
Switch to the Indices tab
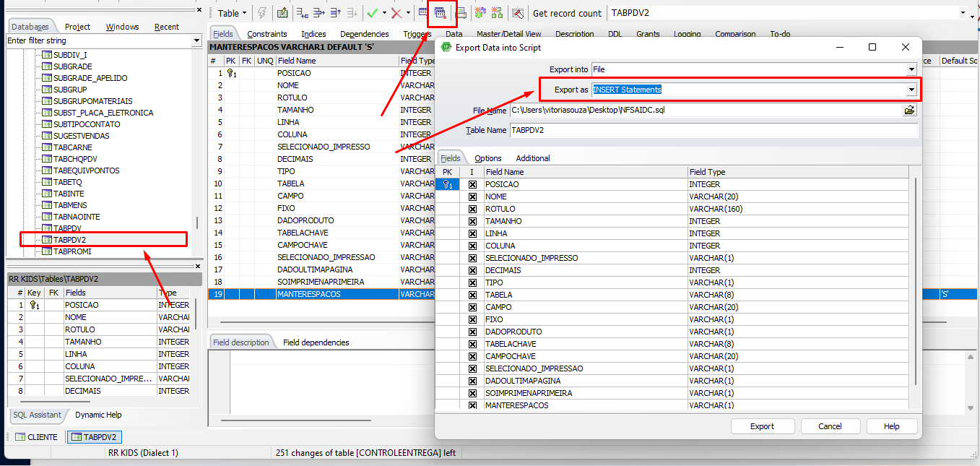313,34
